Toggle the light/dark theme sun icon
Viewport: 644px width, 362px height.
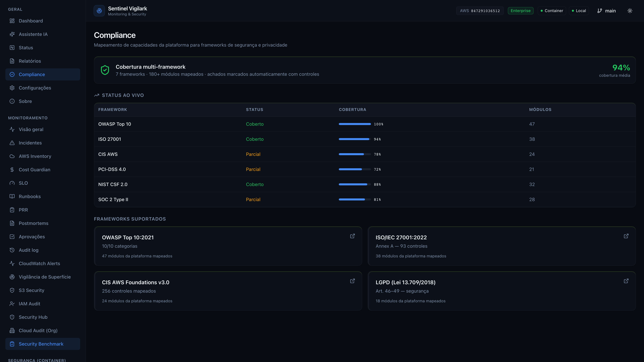point(630,11)
